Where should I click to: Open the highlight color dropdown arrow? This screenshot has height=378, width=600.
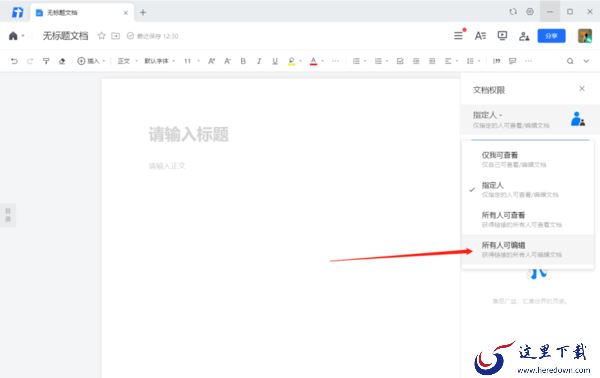(301, 61)
